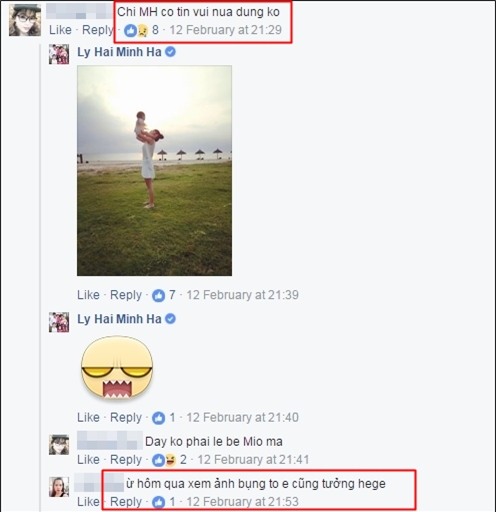496x512 pixels.
Task: Open beach photo of woman lifting baby
Action: 154,170
